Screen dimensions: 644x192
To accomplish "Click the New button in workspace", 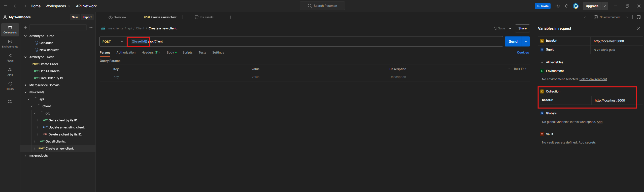I will (x=75, y=17).
